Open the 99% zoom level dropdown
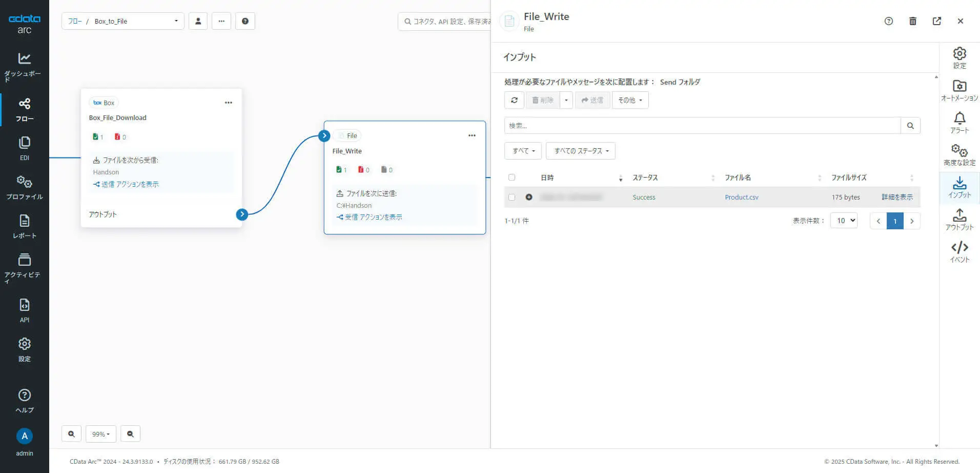Image resolution: width=980 pixels, height=473 pixels. point(101,433)
